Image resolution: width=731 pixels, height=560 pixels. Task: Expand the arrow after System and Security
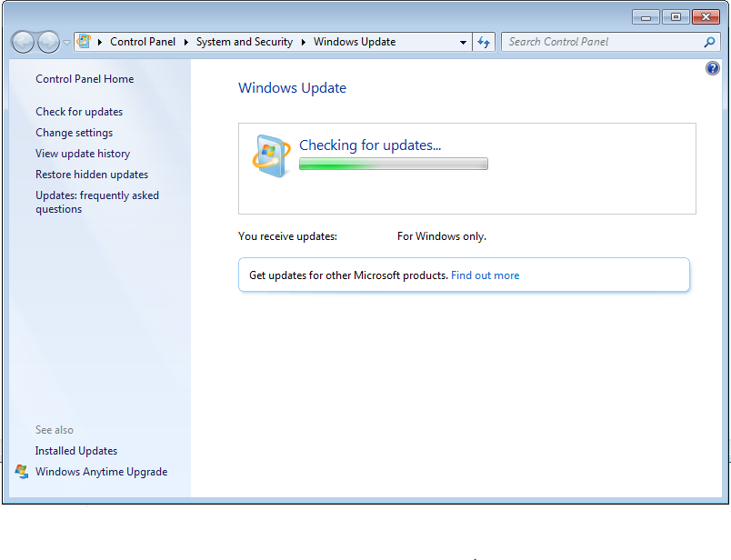click(x=304, y=42)
